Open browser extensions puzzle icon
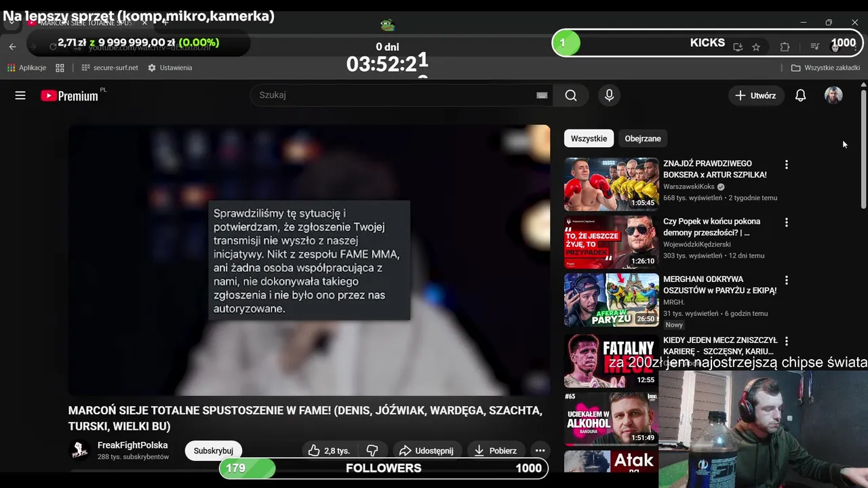Image resolution: width=868 pixels, height=488 pixels. pyautogui.click(x=785, y=47)
